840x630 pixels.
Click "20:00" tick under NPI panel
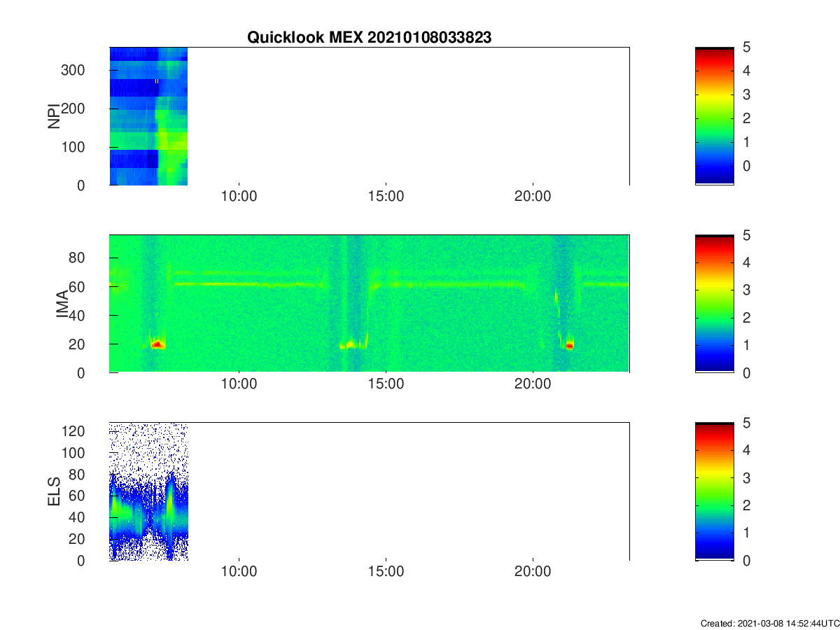click(x=533, y=197)
